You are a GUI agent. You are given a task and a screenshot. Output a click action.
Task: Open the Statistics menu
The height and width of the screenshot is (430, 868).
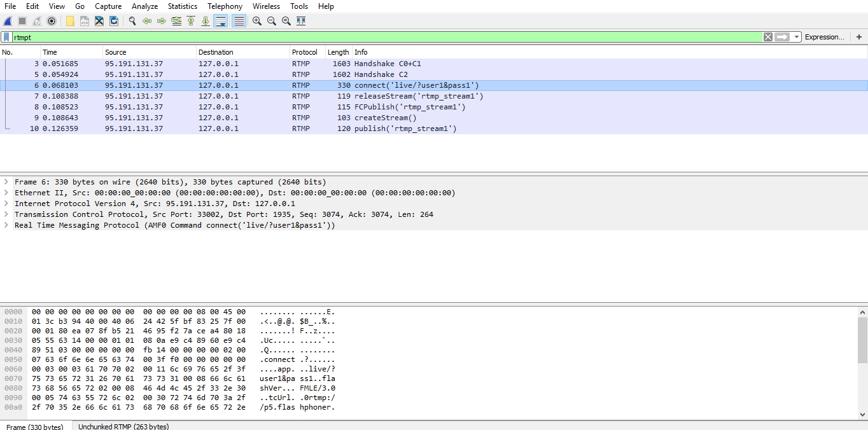coord(182,6)
